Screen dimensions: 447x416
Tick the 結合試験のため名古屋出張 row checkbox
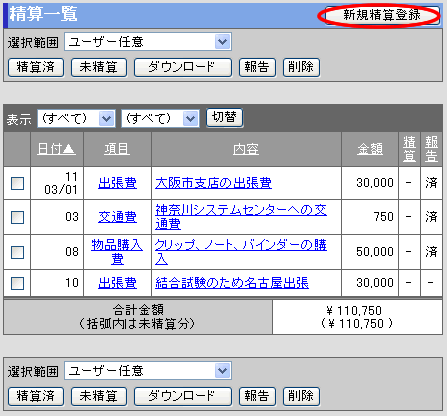pos(17,283)
